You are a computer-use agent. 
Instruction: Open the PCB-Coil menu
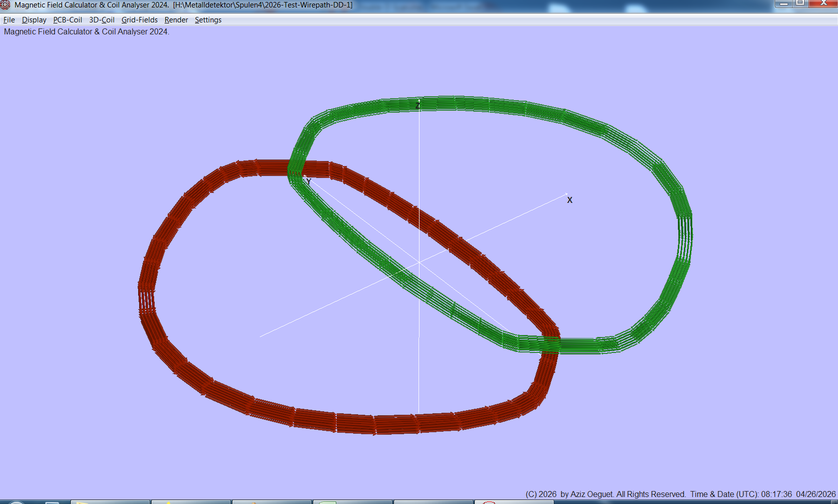coord(67,20)
